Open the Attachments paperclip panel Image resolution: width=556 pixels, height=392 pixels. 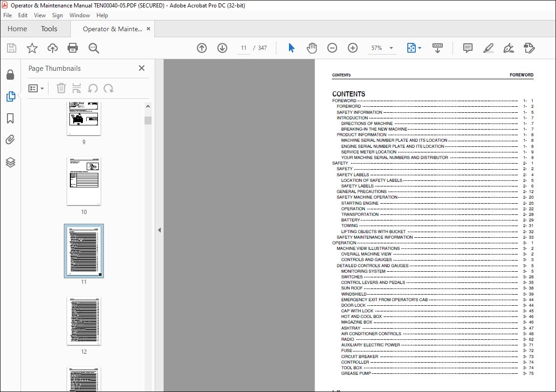(x=10, y=140)
